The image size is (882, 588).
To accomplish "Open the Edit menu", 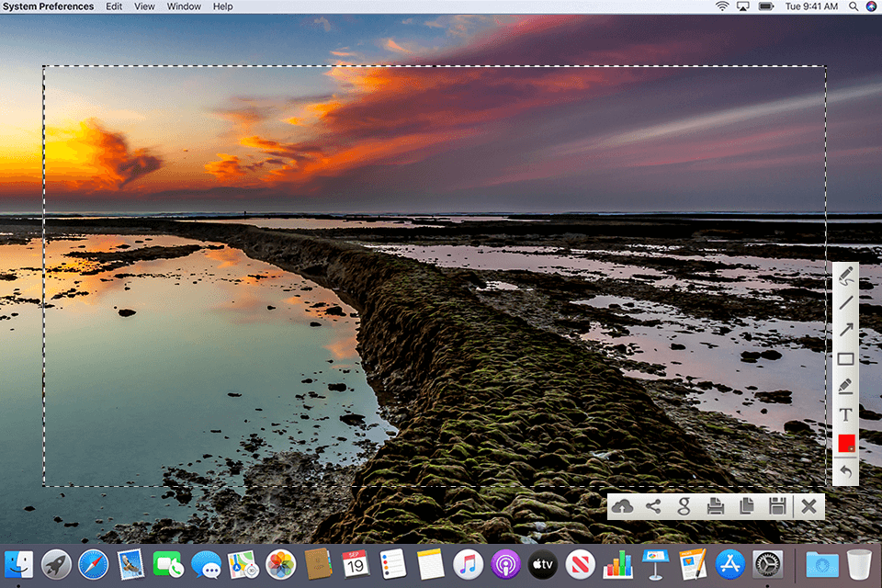I will pyautogui.click(x=113, y=6).
